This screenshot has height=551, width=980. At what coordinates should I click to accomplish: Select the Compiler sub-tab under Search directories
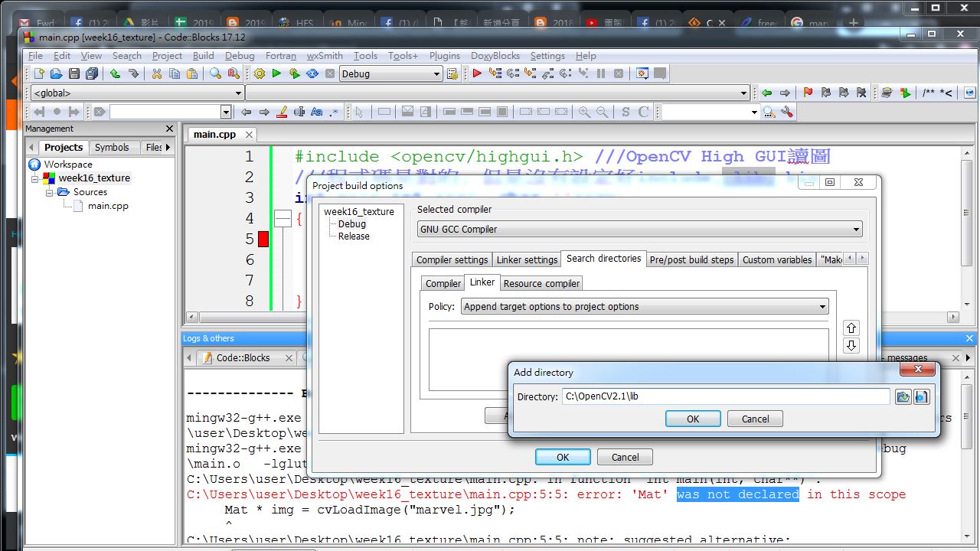click(443, 283)
